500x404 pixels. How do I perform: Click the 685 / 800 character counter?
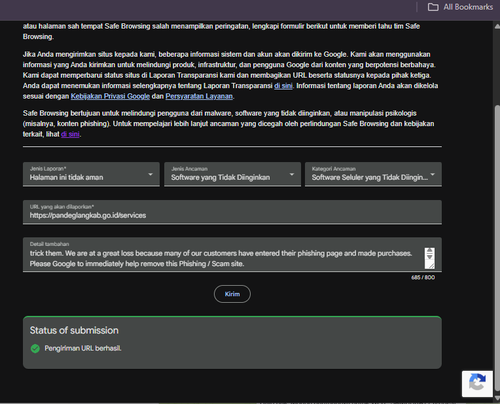tap(423, 277)
